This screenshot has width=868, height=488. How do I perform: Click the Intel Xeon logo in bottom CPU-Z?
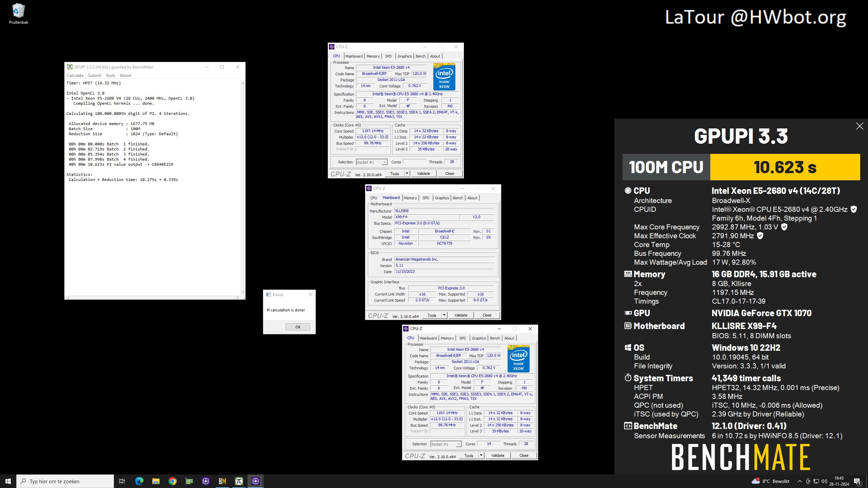coord(518,359)
